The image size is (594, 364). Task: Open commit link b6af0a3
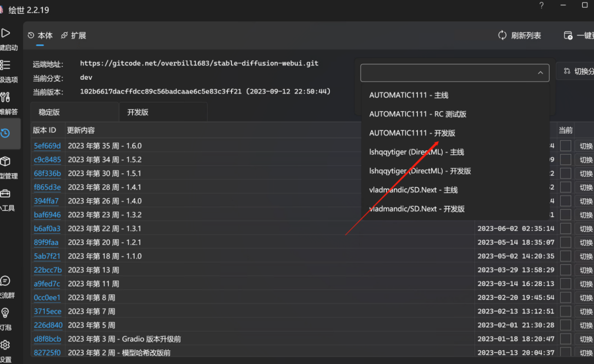coord(47,229)
